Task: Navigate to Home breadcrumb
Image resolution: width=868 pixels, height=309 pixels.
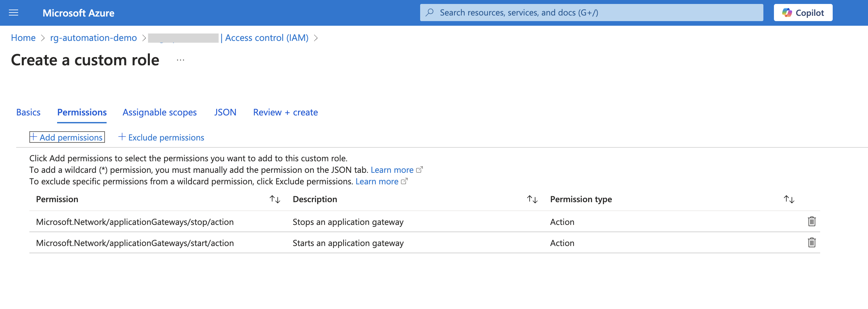Action: point(23,38)
